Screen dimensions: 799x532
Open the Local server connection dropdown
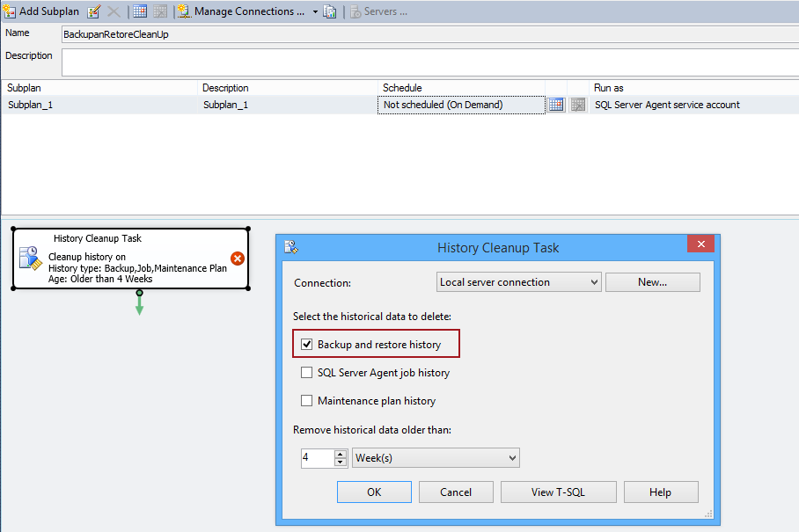(x=519, y=282)
